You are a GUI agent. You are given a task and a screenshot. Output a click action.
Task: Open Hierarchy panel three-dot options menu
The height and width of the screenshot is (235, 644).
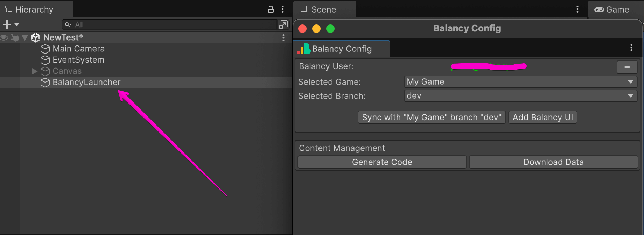coord(283,9)
